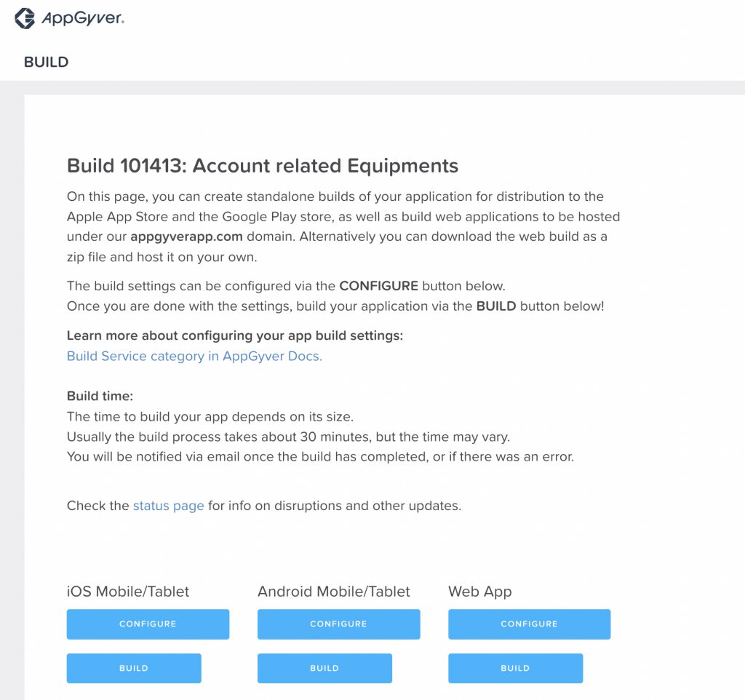Click the line 'Usually the build process takes about 30 minutes'
This screenshot has height=700, width=745.
tap(288, 437)
